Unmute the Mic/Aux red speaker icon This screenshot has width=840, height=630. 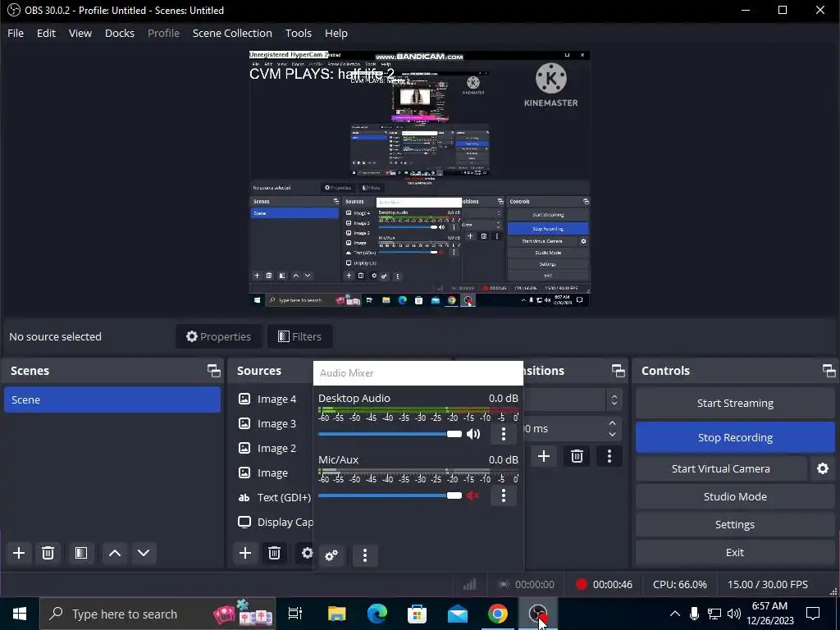tap(473, 495)
